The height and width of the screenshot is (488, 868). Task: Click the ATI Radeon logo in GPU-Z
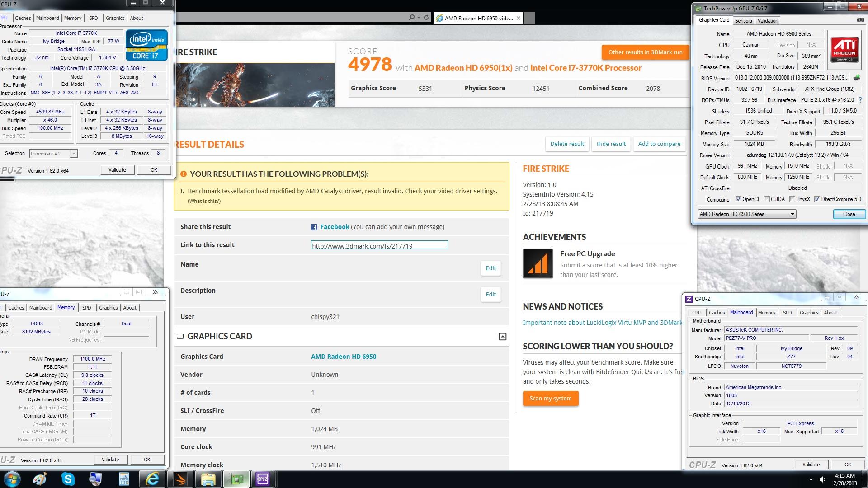tap(844, 50)
